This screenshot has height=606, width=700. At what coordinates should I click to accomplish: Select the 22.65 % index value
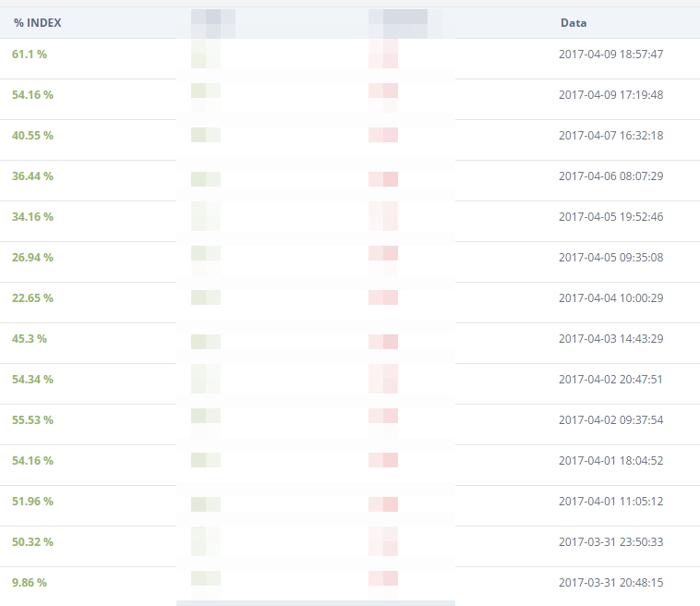pyautogui.click(x=32, y=297)
